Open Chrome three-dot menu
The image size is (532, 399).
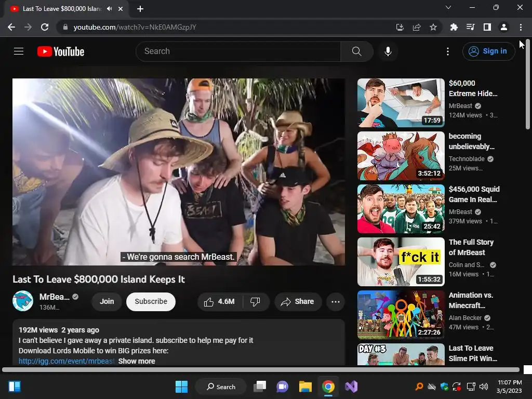pyautogui.click(x=521, y=27)
